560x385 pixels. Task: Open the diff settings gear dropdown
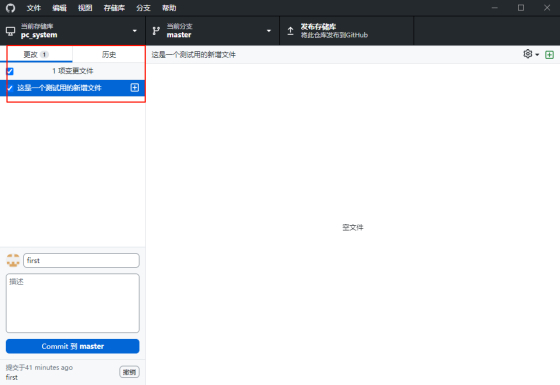(531, 54)
